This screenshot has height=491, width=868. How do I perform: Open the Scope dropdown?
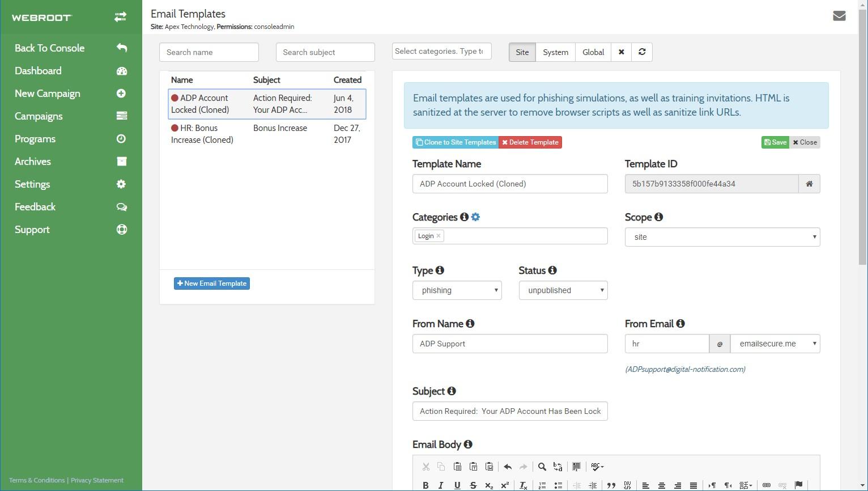[722, 237]
